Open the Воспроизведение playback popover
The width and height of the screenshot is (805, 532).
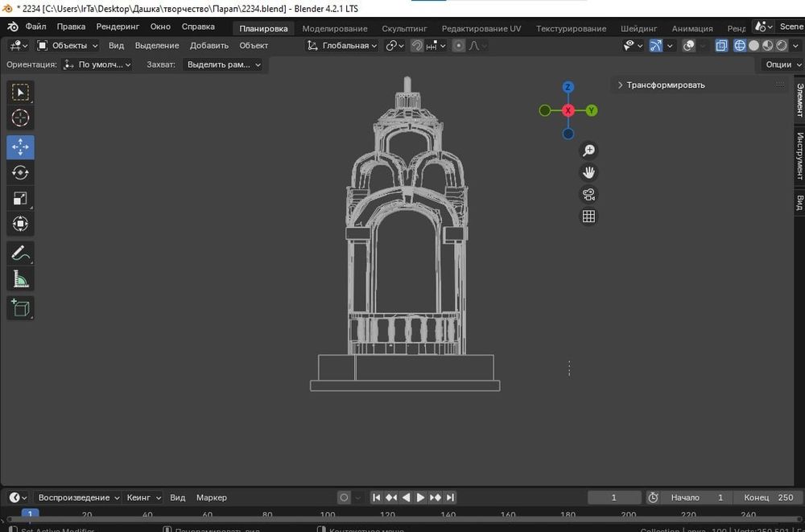[77, 497]
